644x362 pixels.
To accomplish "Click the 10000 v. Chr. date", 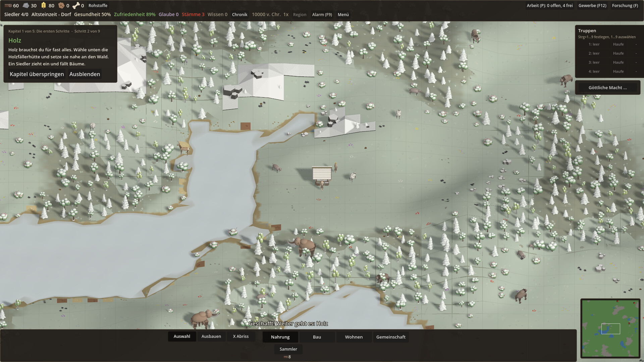I will click(266, 14).
